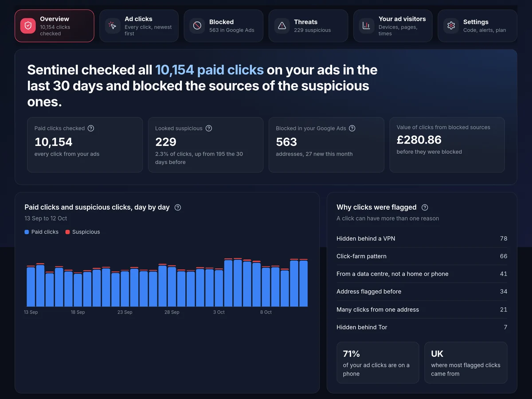Open help icon beside Looked suspicious
Image resolution: width=532 pixels, height=399 pixels.
[x=209, y=128]
